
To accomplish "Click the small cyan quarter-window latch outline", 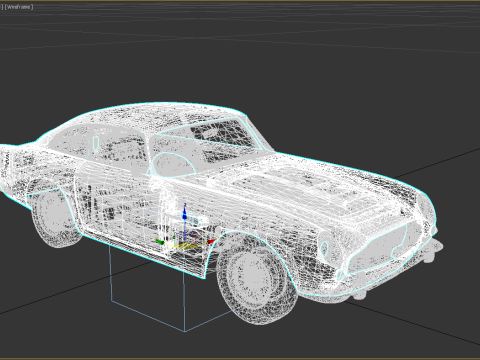I will [96, 144].
